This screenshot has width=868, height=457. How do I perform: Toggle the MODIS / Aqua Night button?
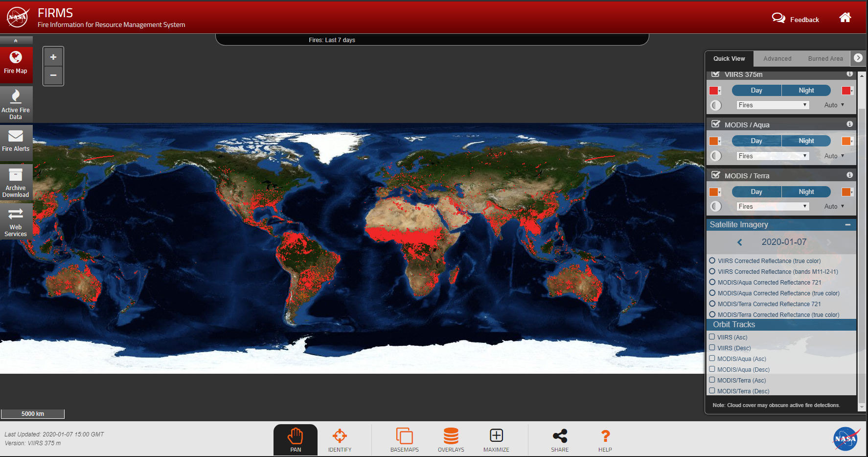(806, 141)
